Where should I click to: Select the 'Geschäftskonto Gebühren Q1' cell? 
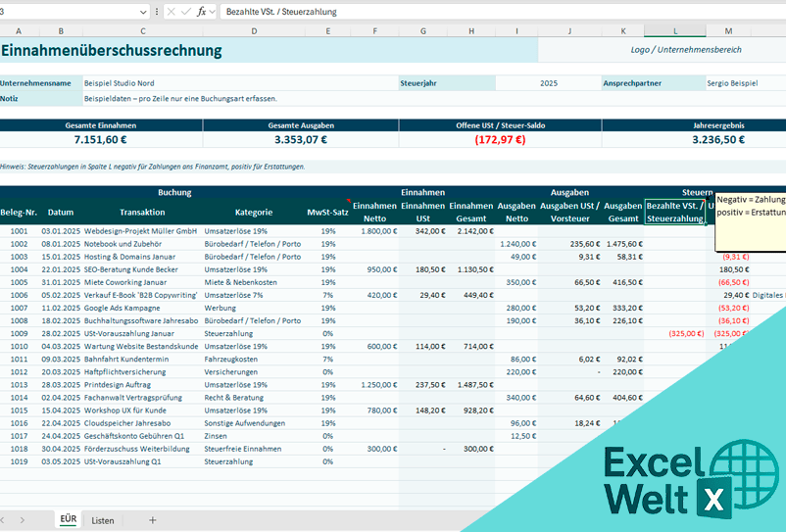point(142,436)
